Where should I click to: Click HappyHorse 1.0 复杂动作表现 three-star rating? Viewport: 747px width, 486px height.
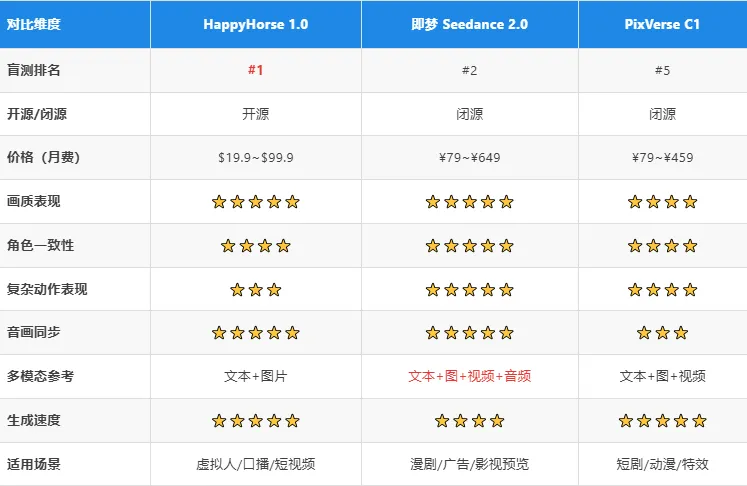pos(255,290)
